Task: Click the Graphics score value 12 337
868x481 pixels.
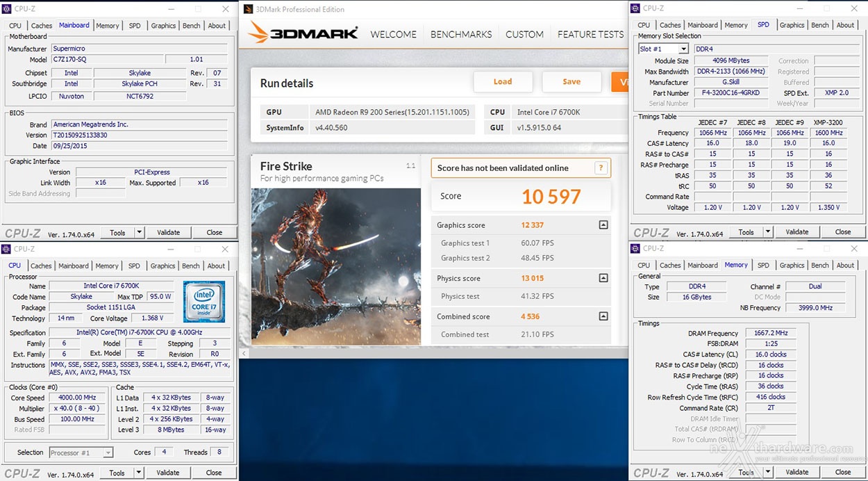Action: (533, 225)
